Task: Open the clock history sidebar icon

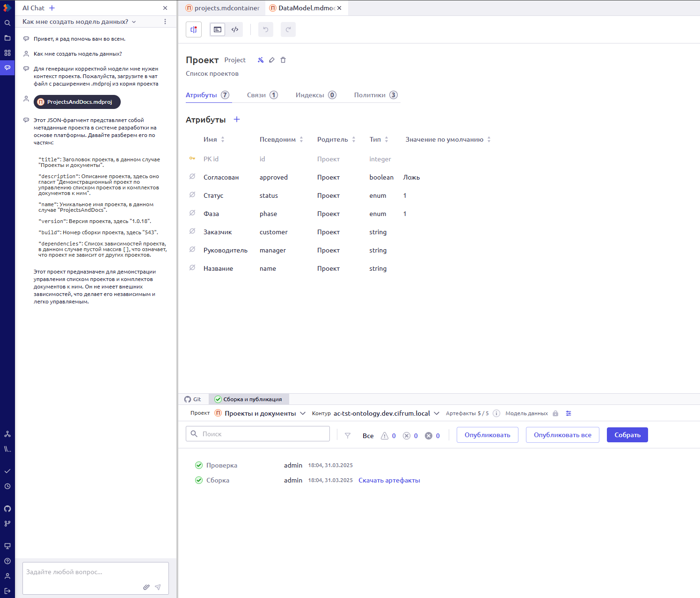Action: pos(7,486)
